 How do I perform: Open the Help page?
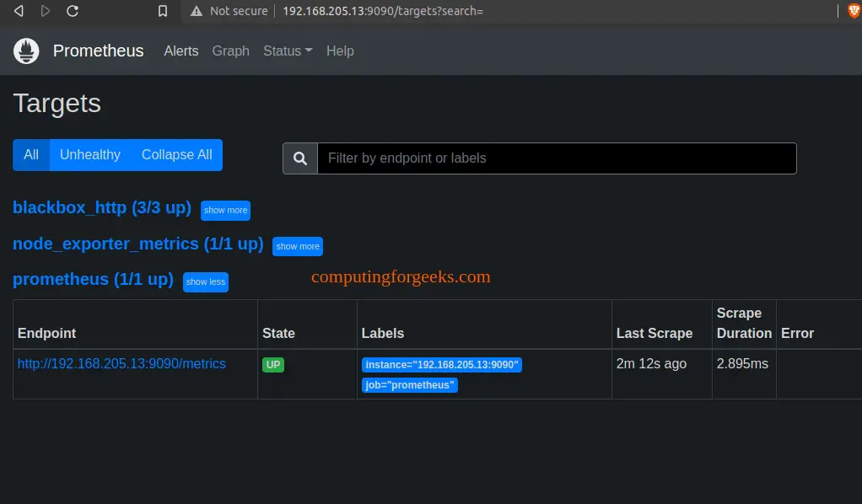pyautogui.click(x=340, y=51)
